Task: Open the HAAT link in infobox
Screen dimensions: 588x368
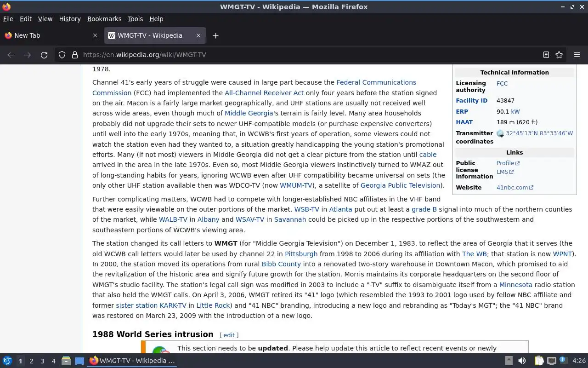Action: 464,122
